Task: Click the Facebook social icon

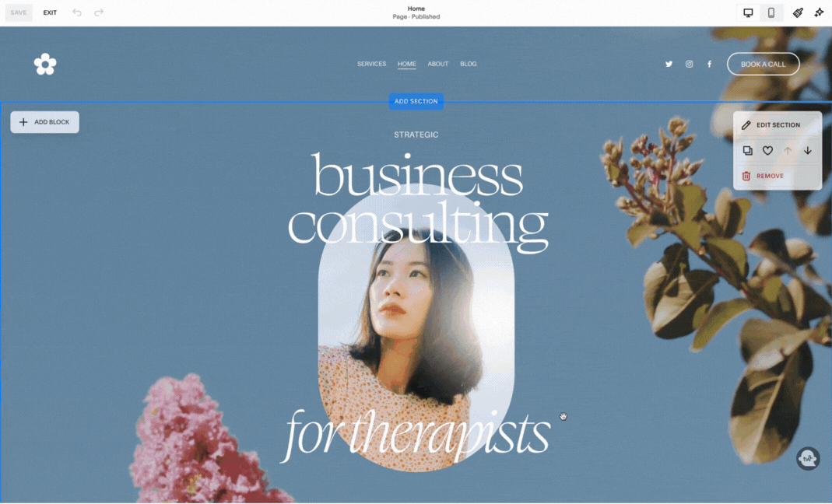Action: tap(709, 65)
